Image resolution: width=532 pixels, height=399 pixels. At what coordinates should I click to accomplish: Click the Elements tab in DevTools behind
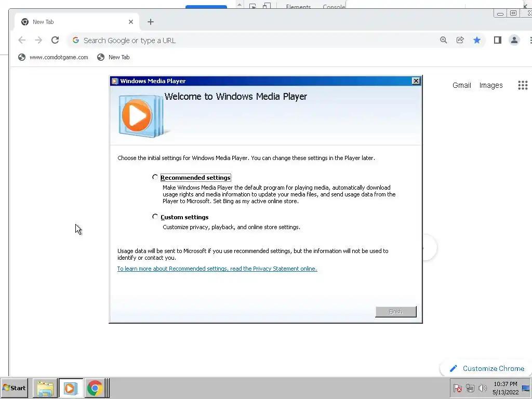tap(298, 6)
